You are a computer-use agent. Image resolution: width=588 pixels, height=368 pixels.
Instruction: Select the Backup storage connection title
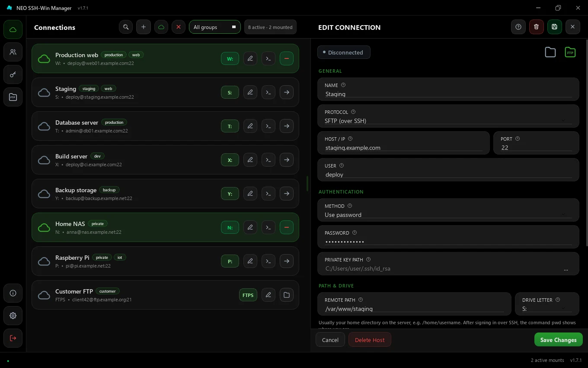point(76,190)
